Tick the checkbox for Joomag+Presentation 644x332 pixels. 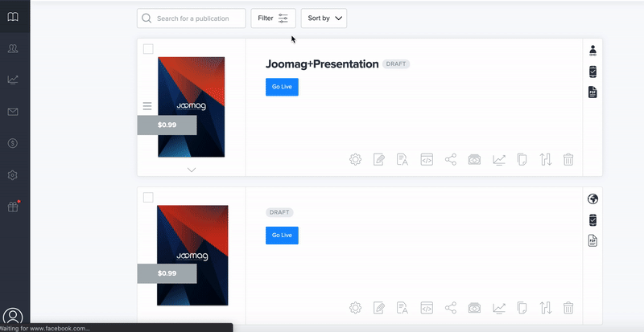click(148, 49)
